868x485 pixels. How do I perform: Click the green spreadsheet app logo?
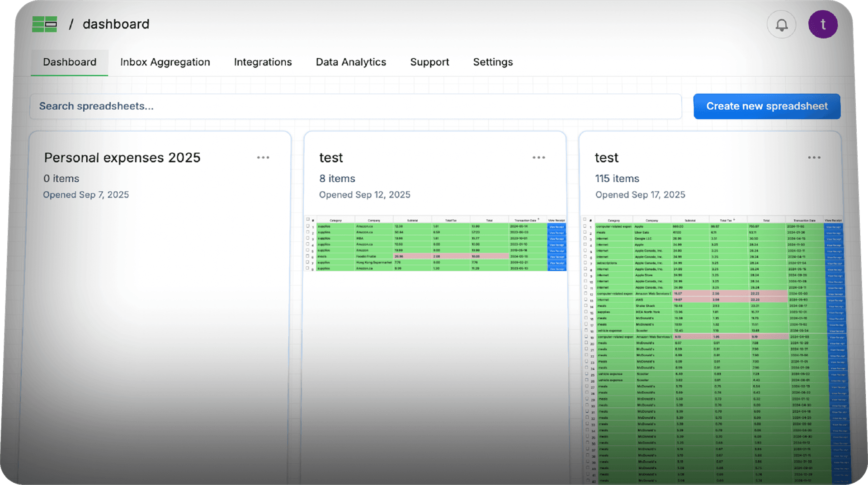tap(44, 24)
